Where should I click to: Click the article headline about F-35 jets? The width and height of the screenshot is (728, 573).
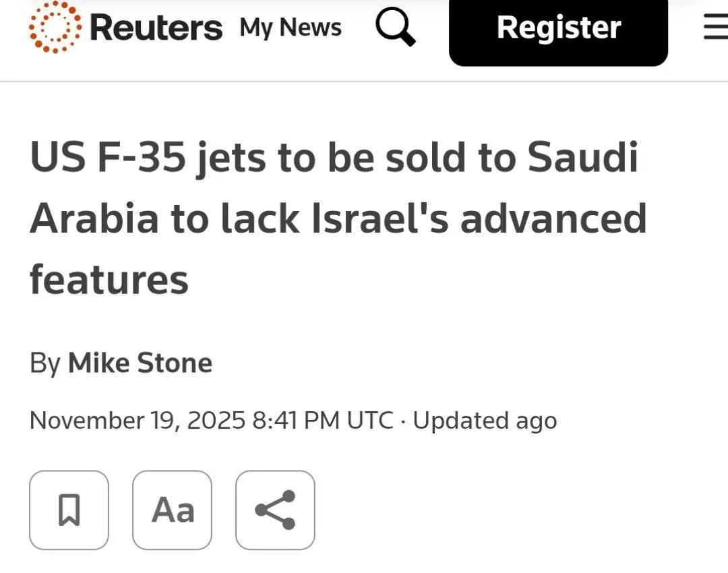click(337, 217)
